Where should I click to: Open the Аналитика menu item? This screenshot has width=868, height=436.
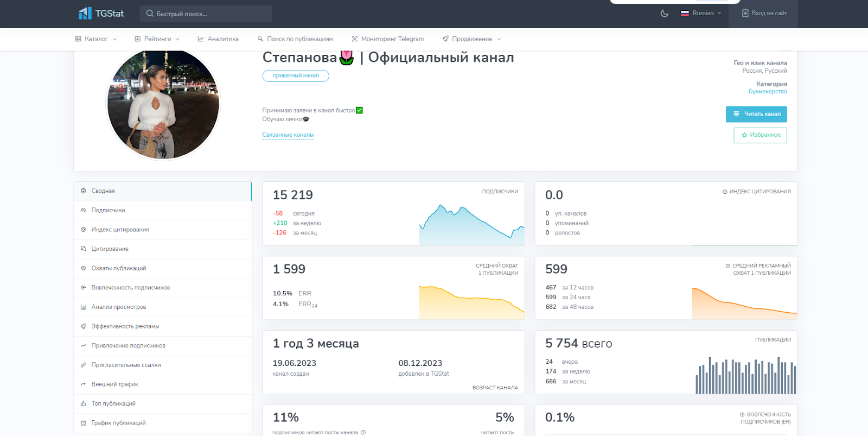point(218,39)
